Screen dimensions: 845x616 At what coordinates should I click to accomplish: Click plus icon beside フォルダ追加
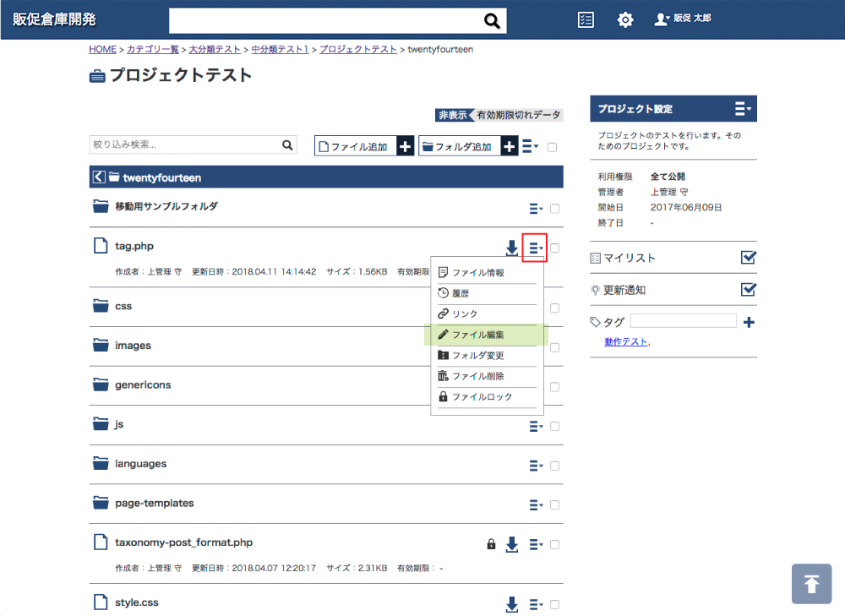[x=509, y=146]
